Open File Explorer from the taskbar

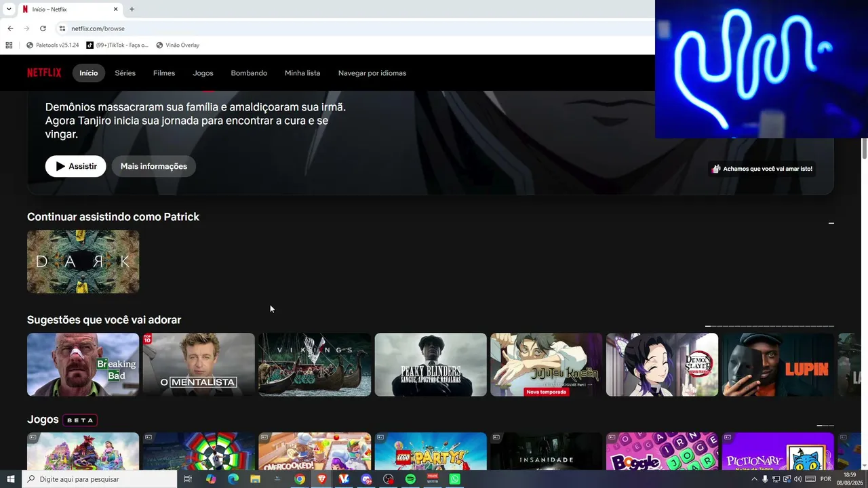click(x=255, y=479)
